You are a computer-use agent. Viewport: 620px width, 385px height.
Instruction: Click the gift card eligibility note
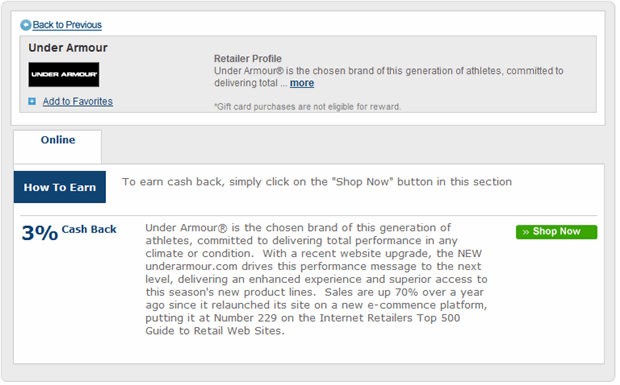pos(307,107)
